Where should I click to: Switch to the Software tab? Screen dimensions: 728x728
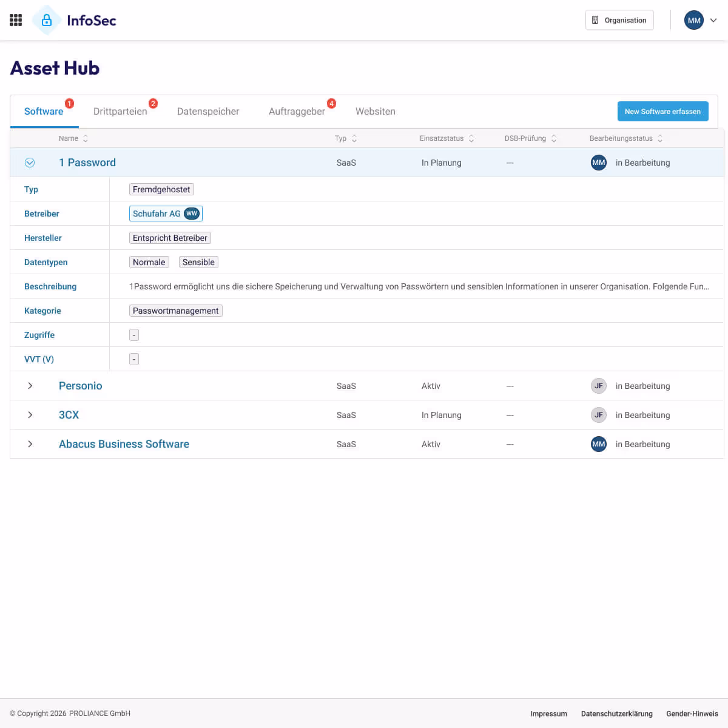coord(44,112)
